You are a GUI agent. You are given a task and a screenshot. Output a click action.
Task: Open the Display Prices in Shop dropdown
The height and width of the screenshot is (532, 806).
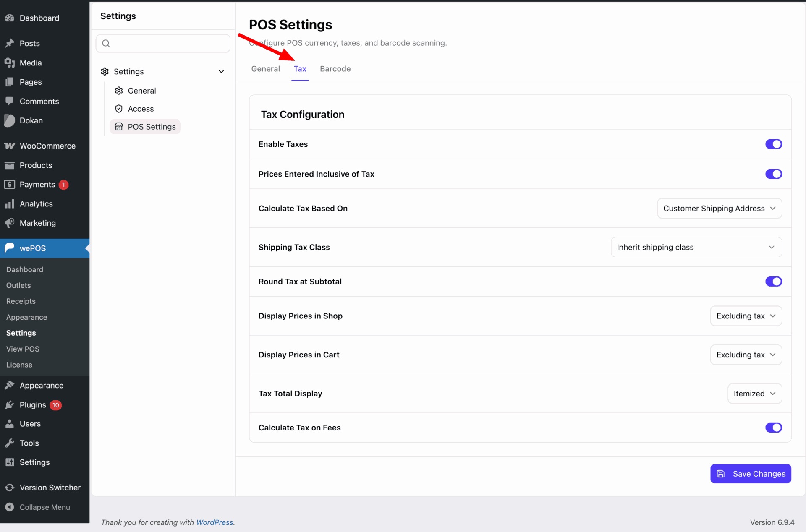click(x=746, y=316)
